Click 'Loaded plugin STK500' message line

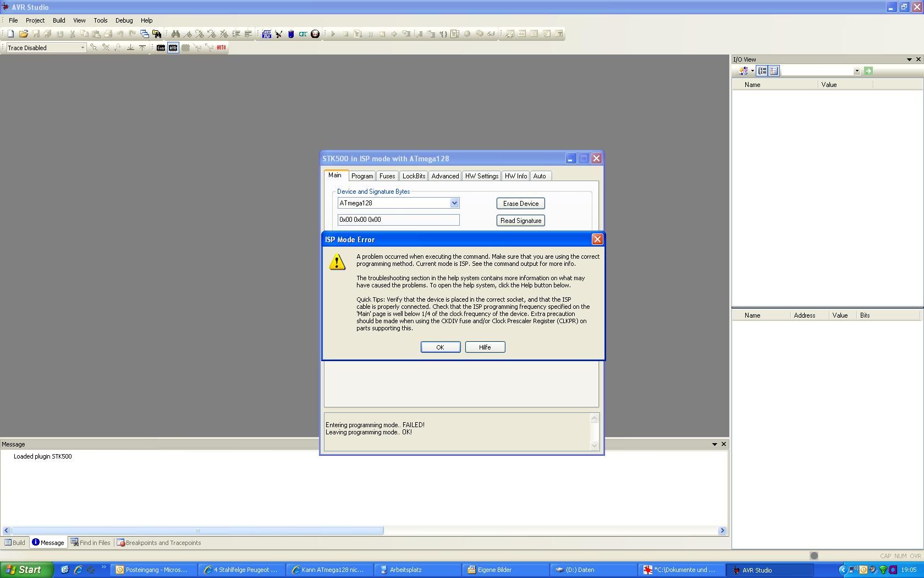pos(42,456)
